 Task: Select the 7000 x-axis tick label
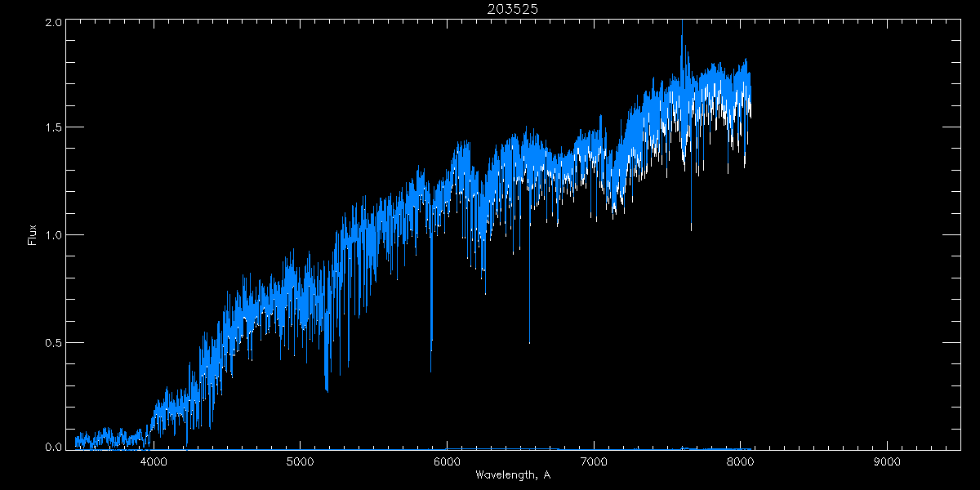tap(594, 462)
